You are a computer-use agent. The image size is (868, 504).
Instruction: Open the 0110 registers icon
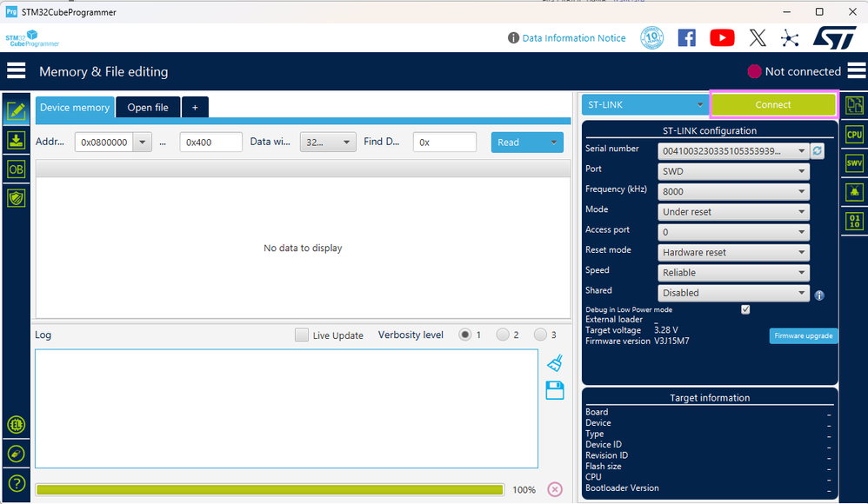pos(854,221)
